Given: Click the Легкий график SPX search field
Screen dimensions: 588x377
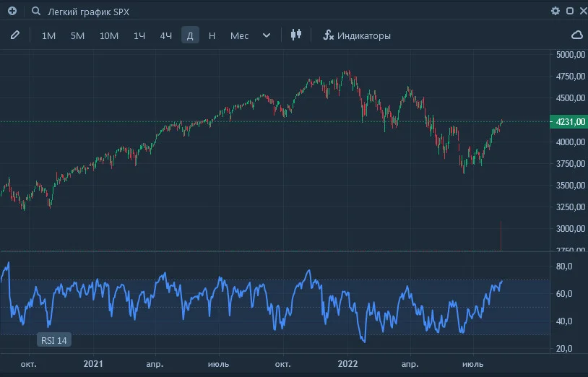Looking at the screenshot, I should click(88, 12).
